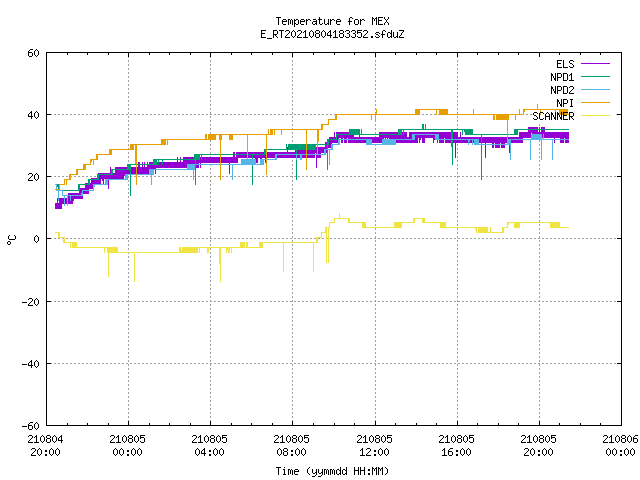Click the y-axis label 60
The image size is (640, 480).
coord(33,53)
